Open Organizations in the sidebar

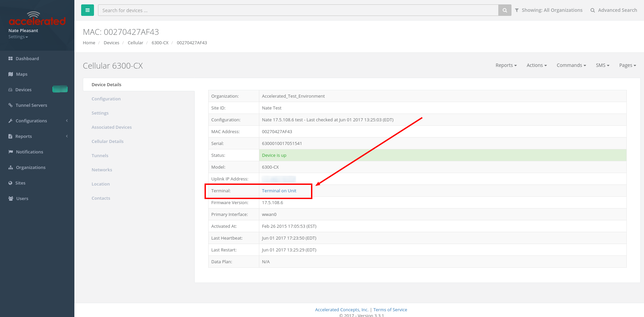click(30, 167)
